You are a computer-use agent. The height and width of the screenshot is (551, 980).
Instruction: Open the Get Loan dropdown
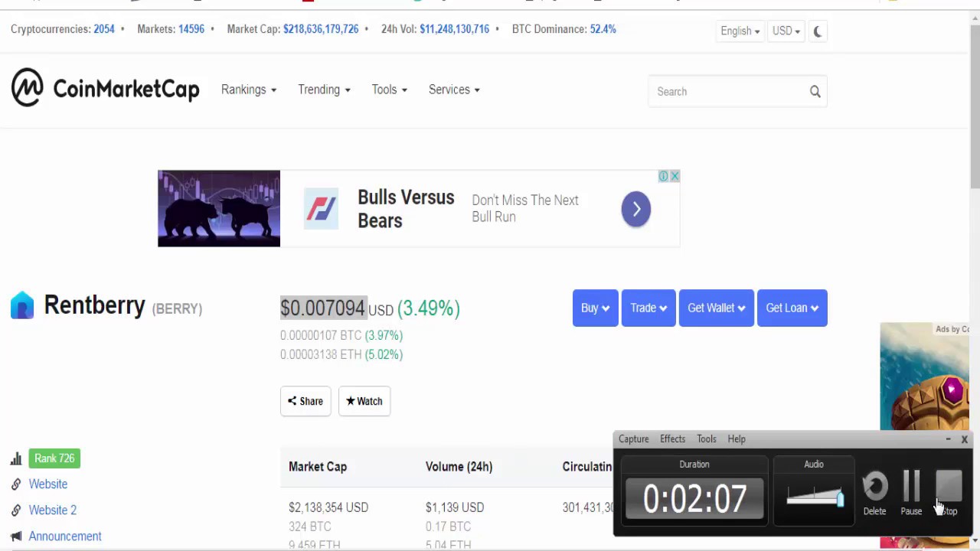click(x=792, y=308)
